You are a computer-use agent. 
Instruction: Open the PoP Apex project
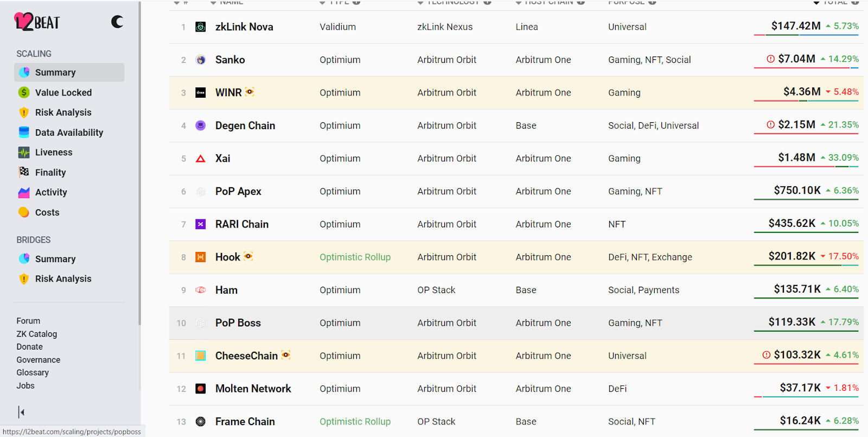point(238,192)
